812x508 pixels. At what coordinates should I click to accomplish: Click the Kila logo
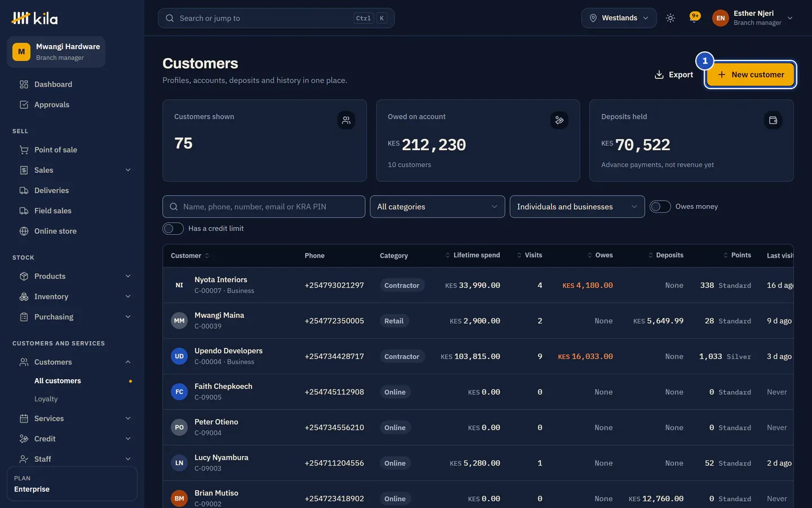[x=34, y=18]
